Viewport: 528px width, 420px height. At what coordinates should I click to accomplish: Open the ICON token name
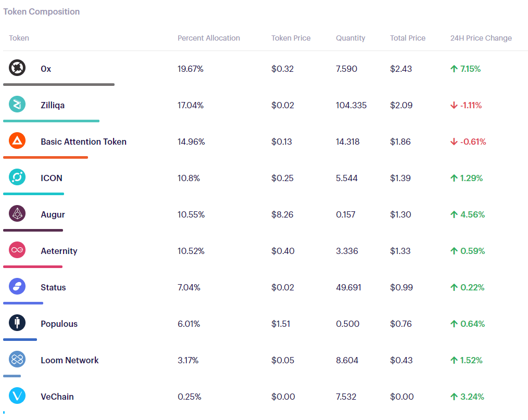click(52, 178)
